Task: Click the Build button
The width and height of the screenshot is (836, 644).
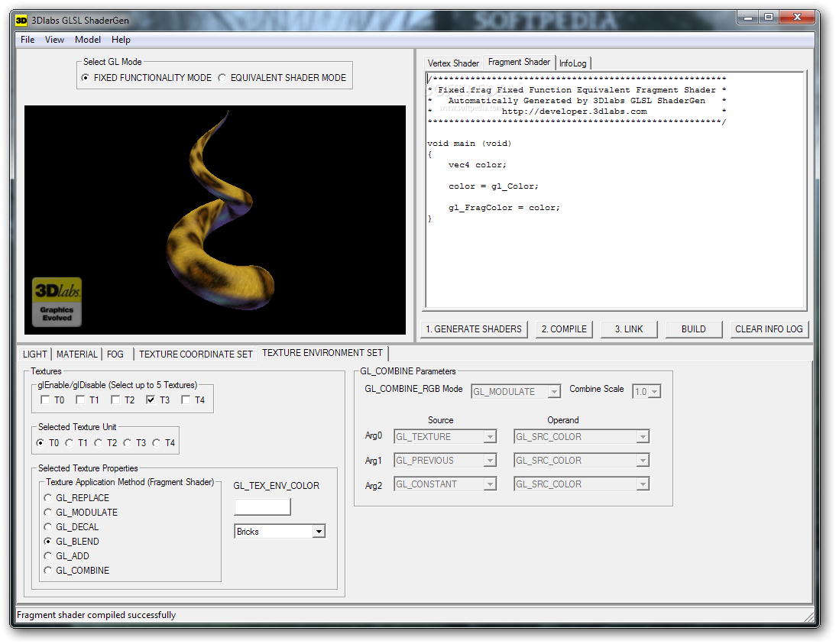Action: [x=694, y=329]
